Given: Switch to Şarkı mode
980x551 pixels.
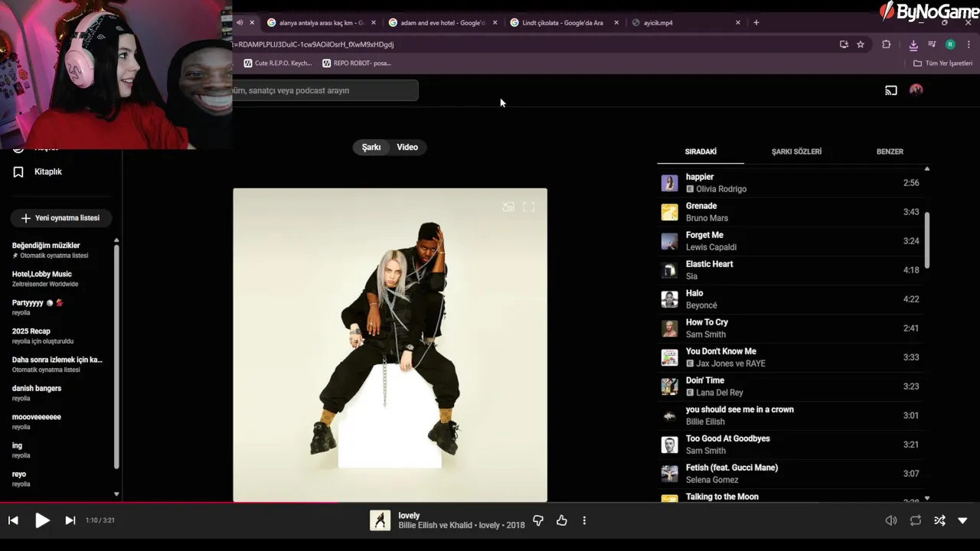Looking at the screenshot, I should point(371,147).
